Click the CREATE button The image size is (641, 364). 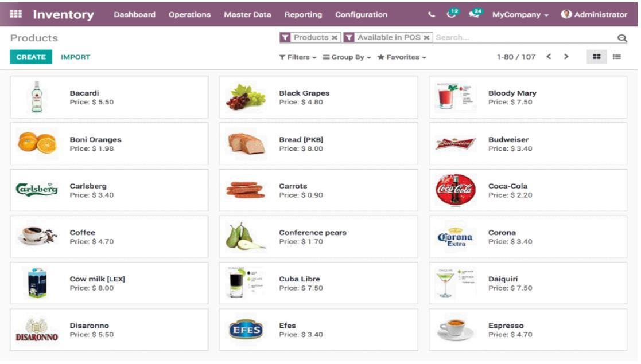click(x=31, y=57)
